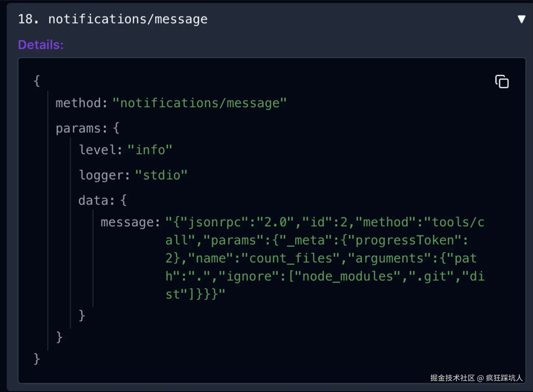This screenshot has height=392, width=533.
Task: Click the line containing node_modules
Action: [325, 276]
